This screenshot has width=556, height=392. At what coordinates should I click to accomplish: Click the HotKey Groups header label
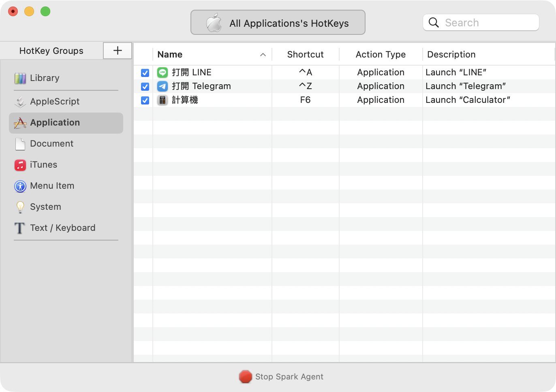pyautogui.click(x=51, y=51)
